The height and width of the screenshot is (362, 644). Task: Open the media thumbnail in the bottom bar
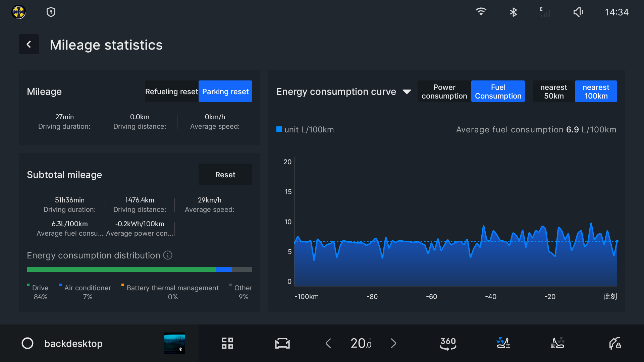(x=174, y=343)
